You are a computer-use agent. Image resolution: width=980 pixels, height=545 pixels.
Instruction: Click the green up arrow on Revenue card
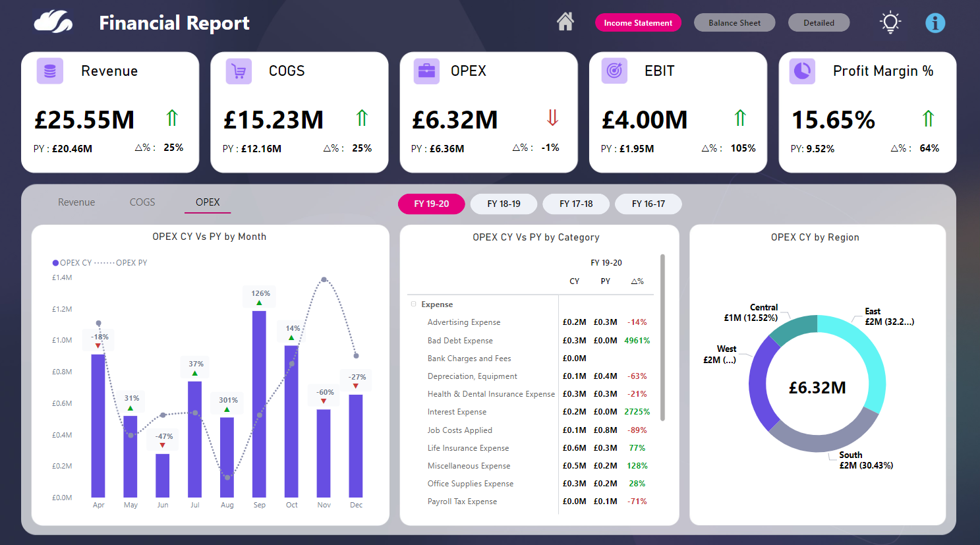point(172,118)
